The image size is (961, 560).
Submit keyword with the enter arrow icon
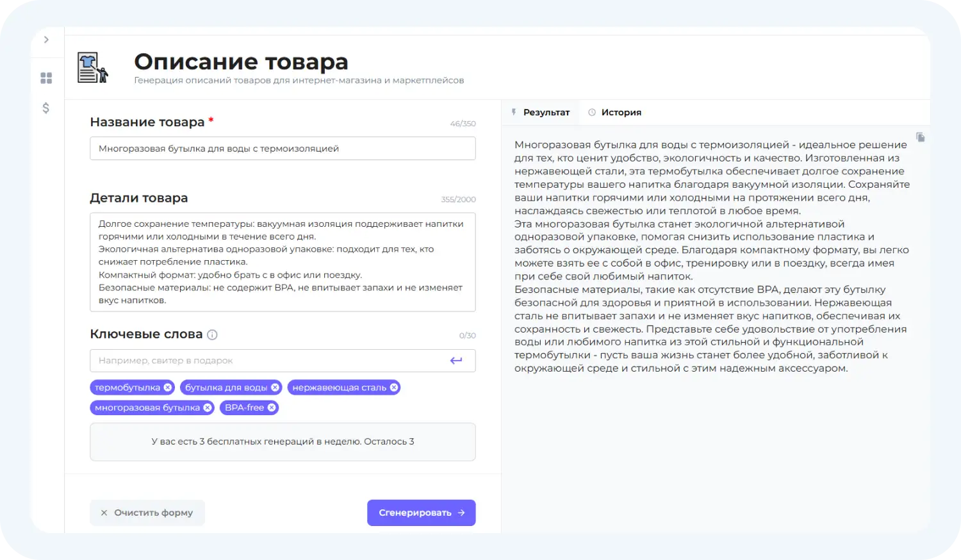tap(456, 361)
